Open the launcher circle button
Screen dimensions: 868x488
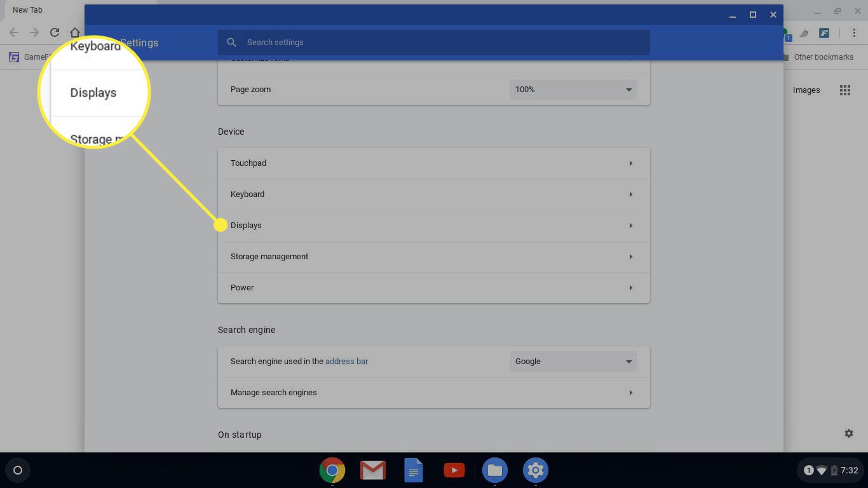pyautogui.click(x=18, y=470)
